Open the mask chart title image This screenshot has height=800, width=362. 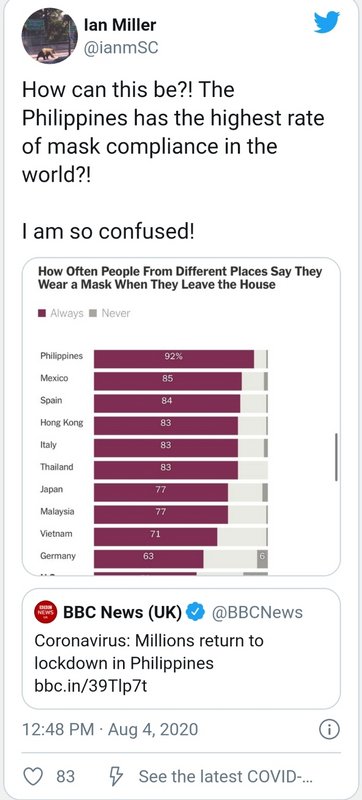(x=180, y=278)
